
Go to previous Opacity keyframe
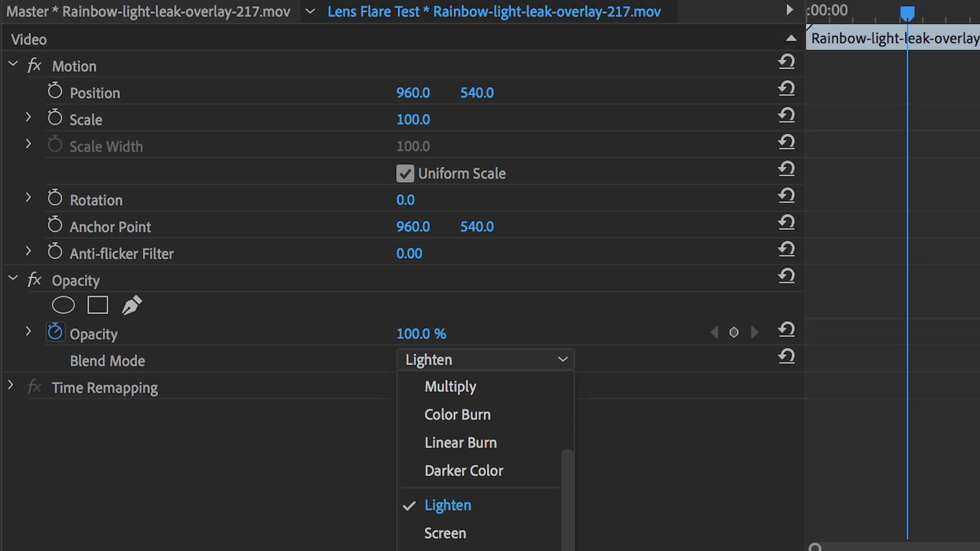click(714, 333)
